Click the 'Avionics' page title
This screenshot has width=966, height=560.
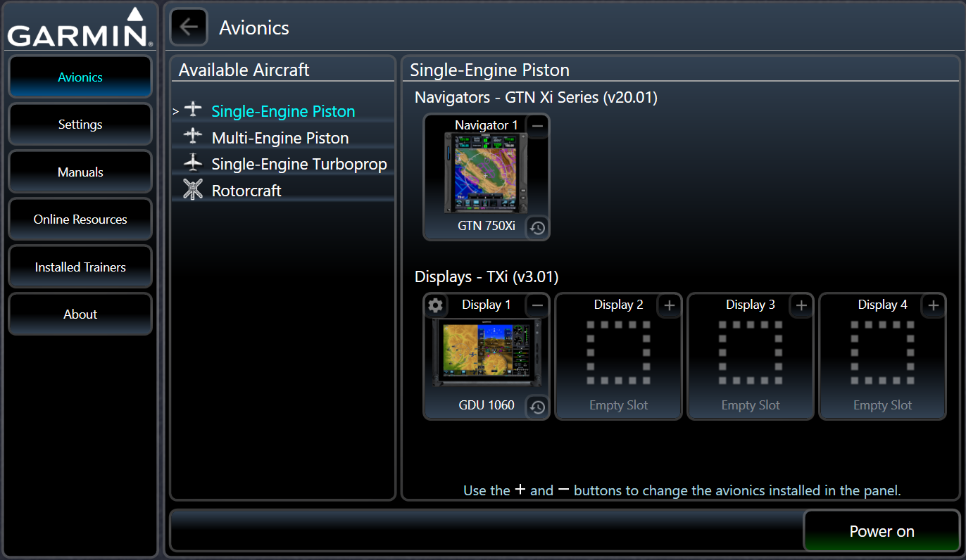pyautogui.click(x=254, y=27)
